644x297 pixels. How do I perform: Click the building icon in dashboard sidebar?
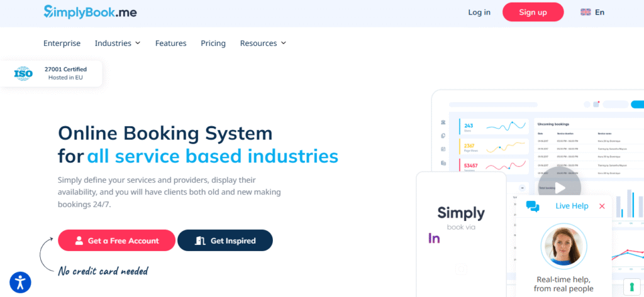[x=443, y=122]
